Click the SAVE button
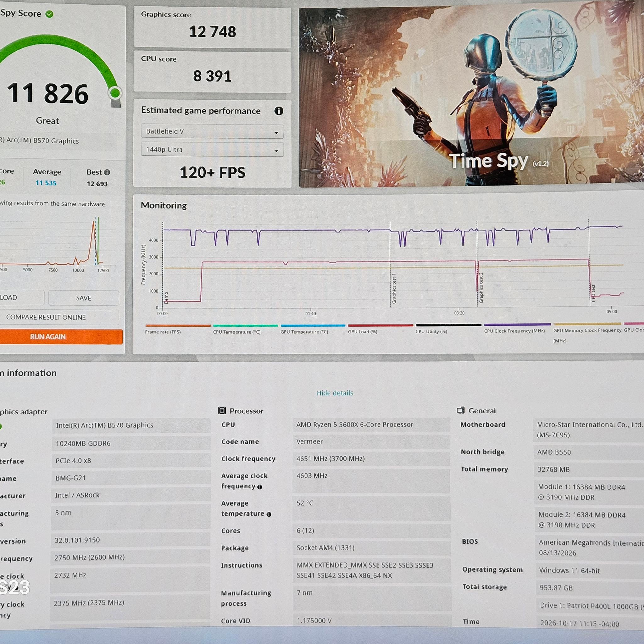Image resolution: width=644 pixels, height=644 pixels. point(84,298)
